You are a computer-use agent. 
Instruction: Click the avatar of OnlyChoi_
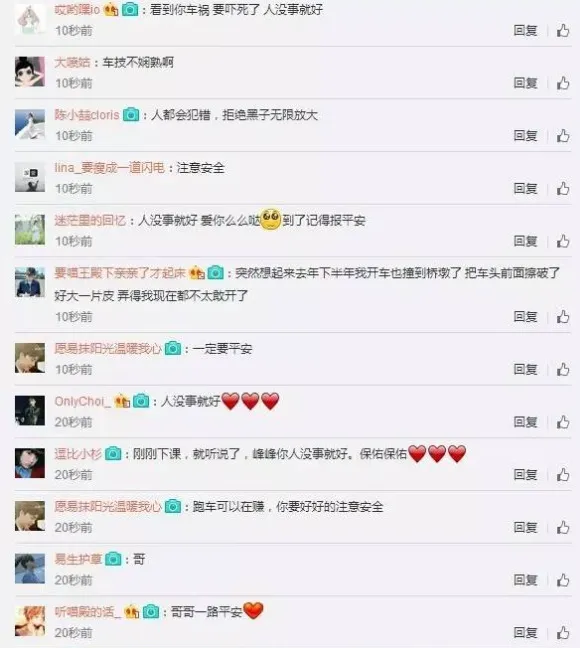pos(30,410)
